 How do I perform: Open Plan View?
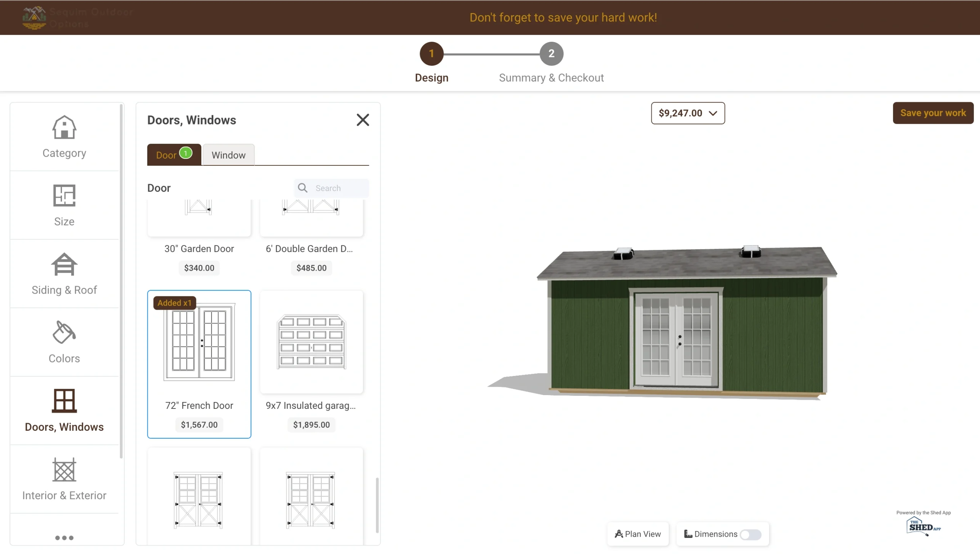(x=638, y=534)
